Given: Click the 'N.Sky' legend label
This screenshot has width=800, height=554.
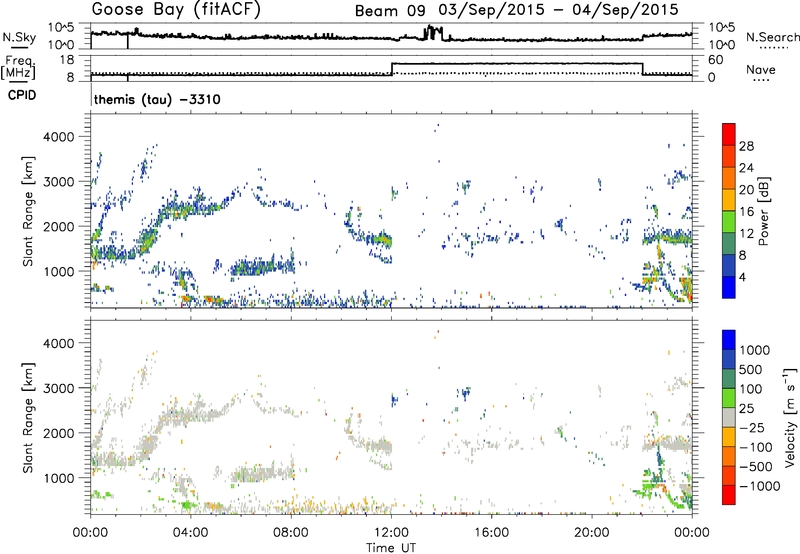Looking at the screenshot, I should pyautogui.click(x=19, y=37).
